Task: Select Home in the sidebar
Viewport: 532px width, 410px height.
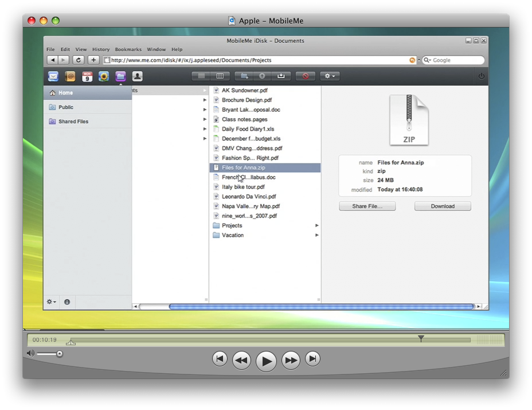Action: coord(88,93)
